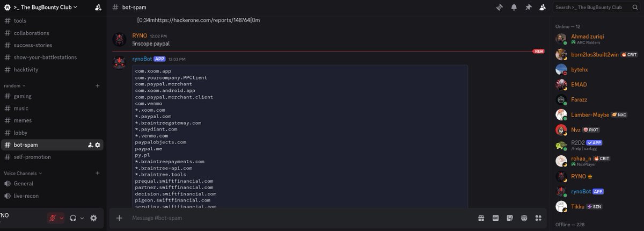This screenshot has height=231, width=644.
Task: Click the RIOT tag next to Nvz
Action: tap(590, 129)
